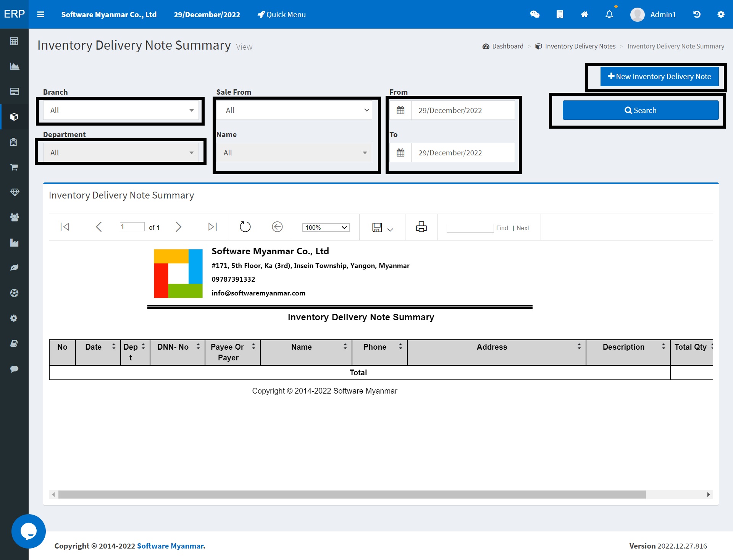Refresh the report
The width and height of the screenshot is (733, 560).
point(245,227)
